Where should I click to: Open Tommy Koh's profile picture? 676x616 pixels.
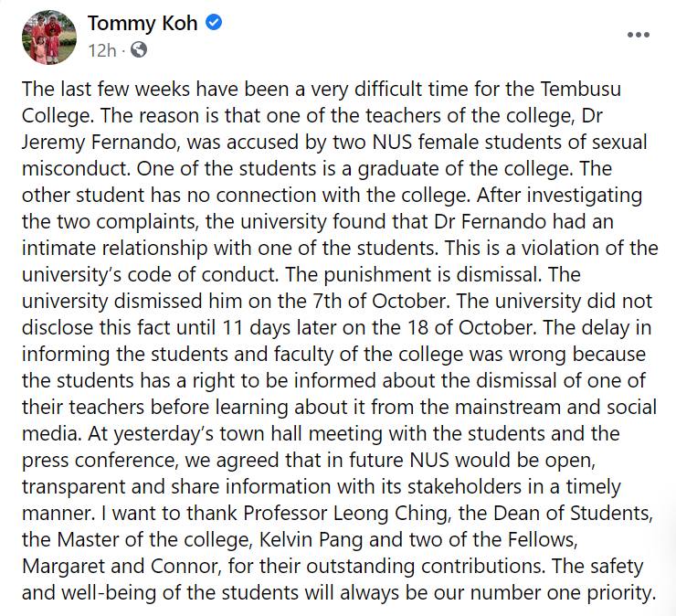click(49, 37)
